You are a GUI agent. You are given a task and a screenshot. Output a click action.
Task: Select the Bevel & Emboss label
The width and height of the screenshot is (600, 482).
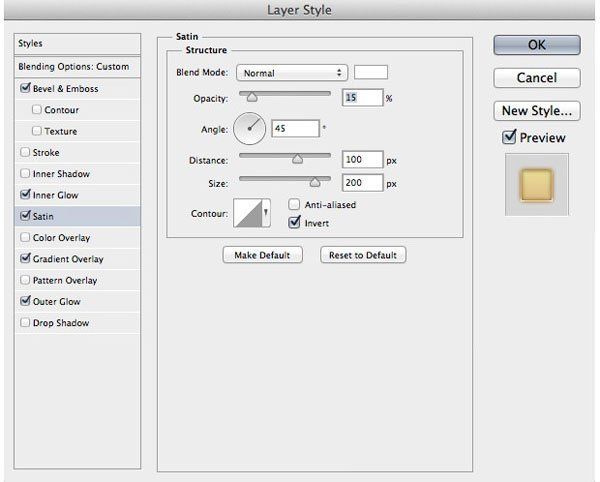point(65,89)
